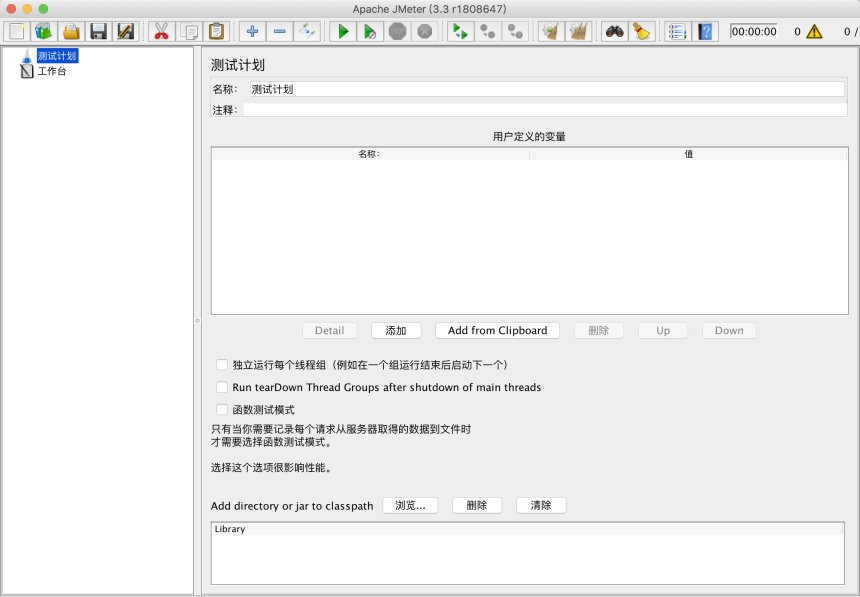Image resolution: width=860 pixels, height=597 pixels.
Task: Open the Function Helper dialog icon
Action: (677, 31)
